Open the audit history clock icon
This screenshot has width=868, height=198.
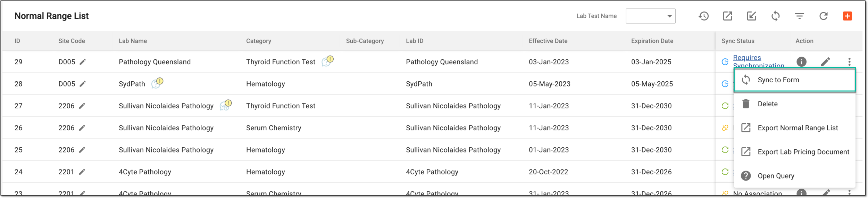pyautogui.click(x=703, y=16)
